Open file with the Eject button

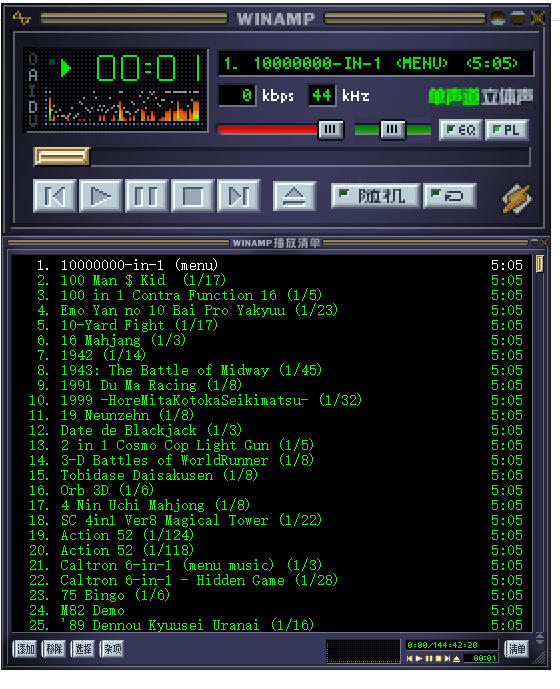294,196
